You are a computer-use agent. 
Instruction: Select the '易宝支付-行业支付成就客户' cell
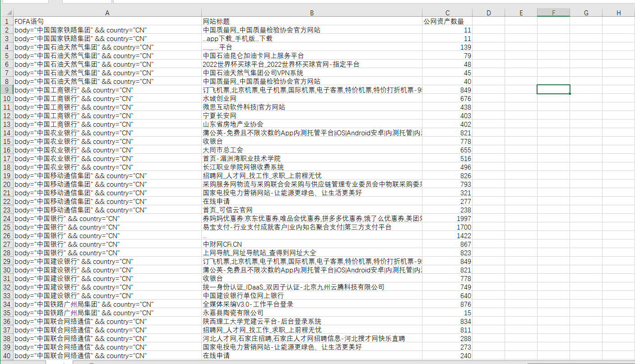coord(312,227)
